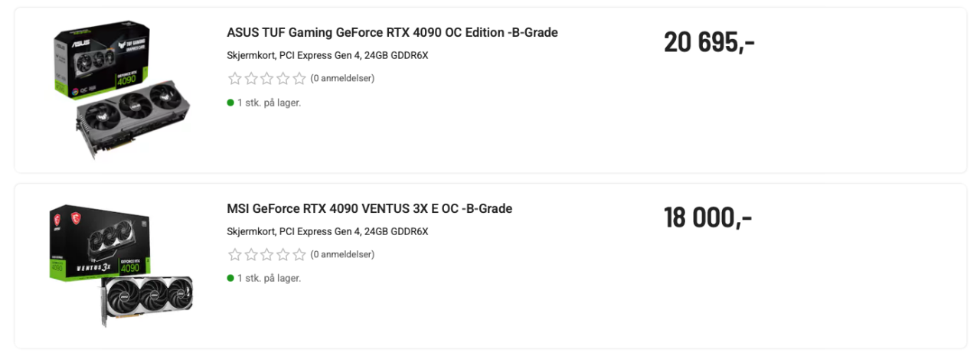Image resolution: width=980 pixels, height=353 pixels.
Task: Click green stock dot on MSI VENTUS listing
Action: pyautogui.click(x=230, y=278)
